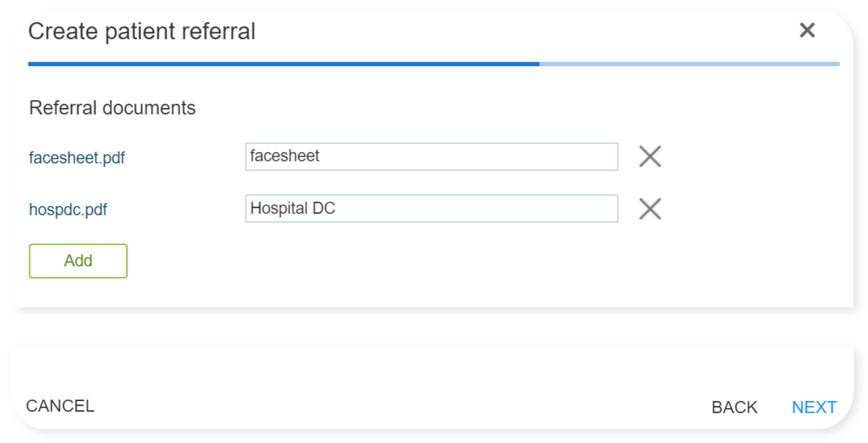This screenshot has height=443, width=868.
Task: Delete the facesheet entry via X icon
Action: [650, 156]
